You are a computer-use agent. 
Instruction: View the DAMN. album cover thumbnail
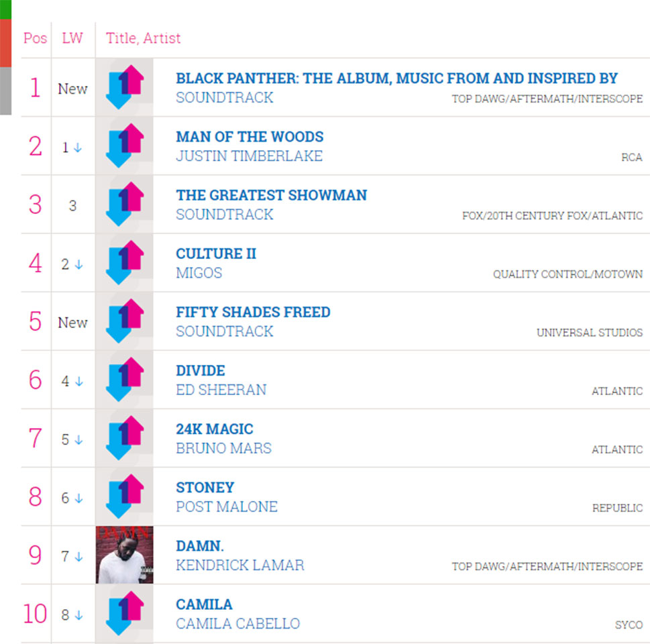[124, 555]
